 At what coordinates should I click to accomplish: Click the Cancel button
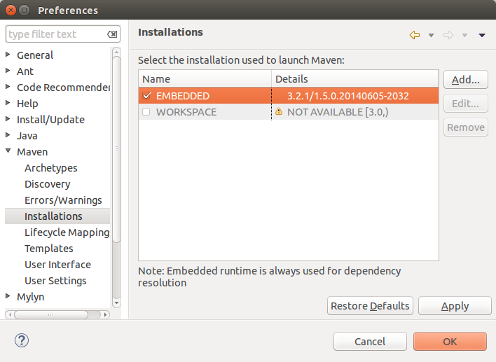[x=370, y=341]
